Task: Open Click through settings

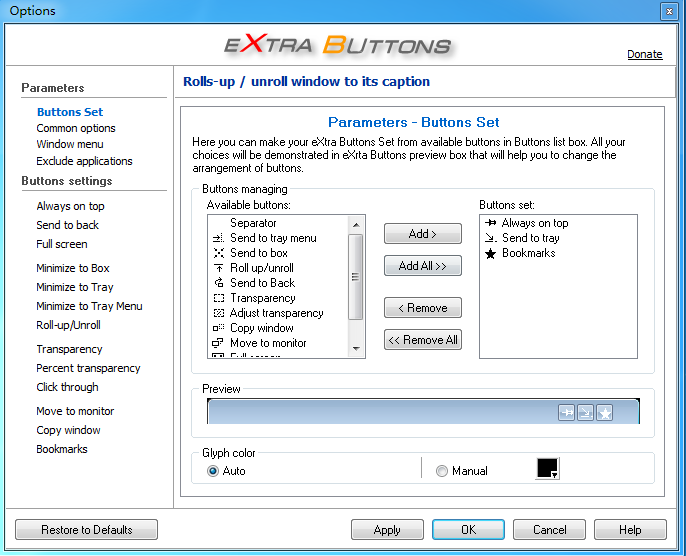Action: [67, 387]
